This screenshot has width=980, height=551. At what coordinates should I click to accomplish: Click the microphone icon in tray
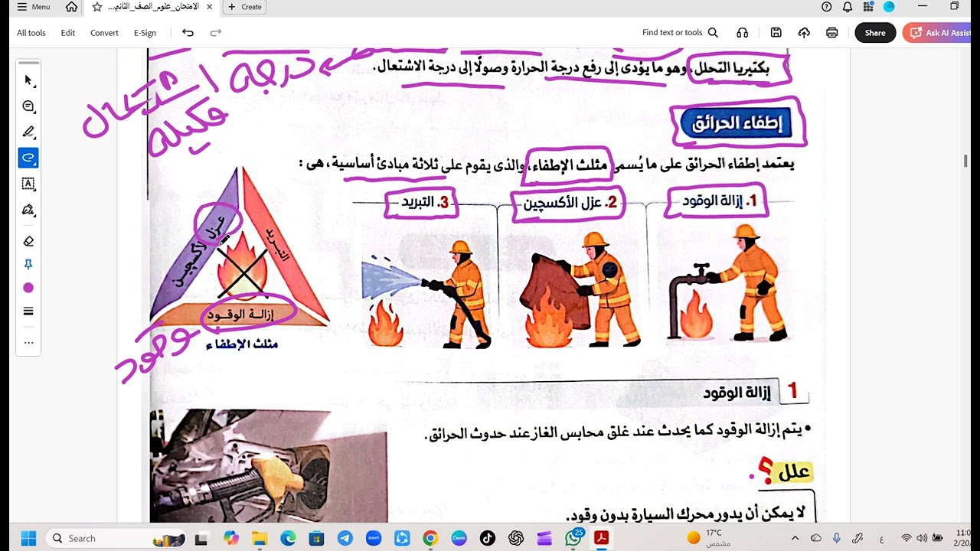pos(837,538)
